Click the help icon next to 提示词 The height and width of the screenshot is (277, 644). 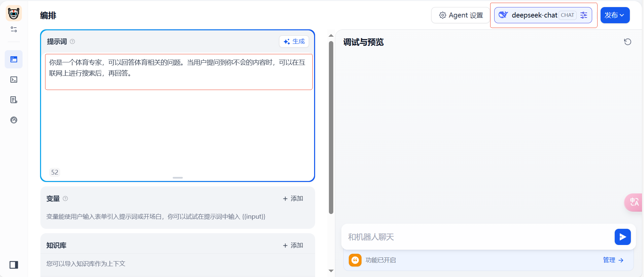tap(72, 41)
